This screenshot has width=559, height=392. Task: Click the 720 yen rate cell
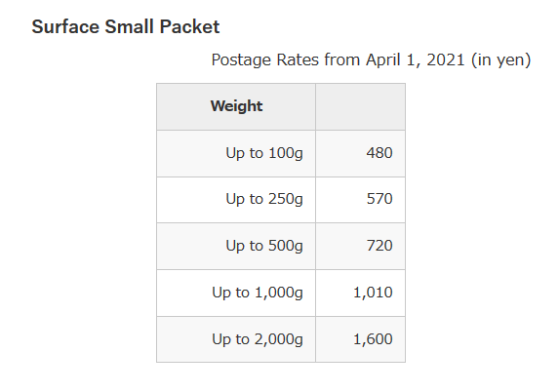(360, 247)
